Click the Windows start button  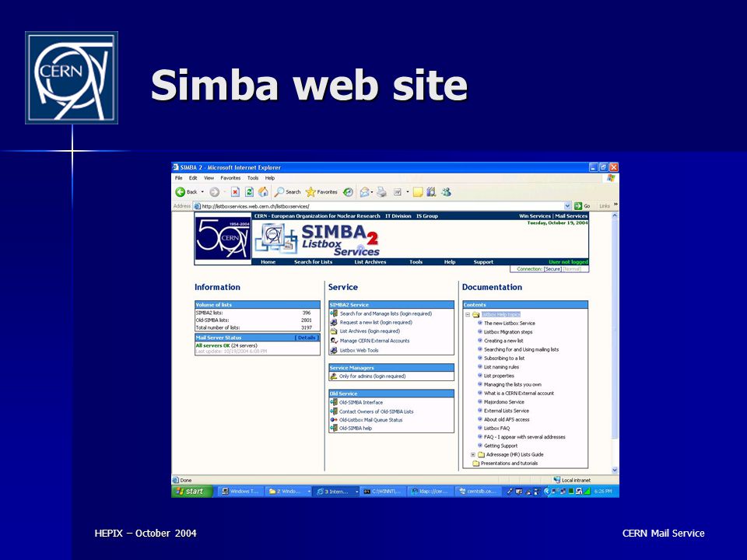pyautogui.click(x=191, y=492)
